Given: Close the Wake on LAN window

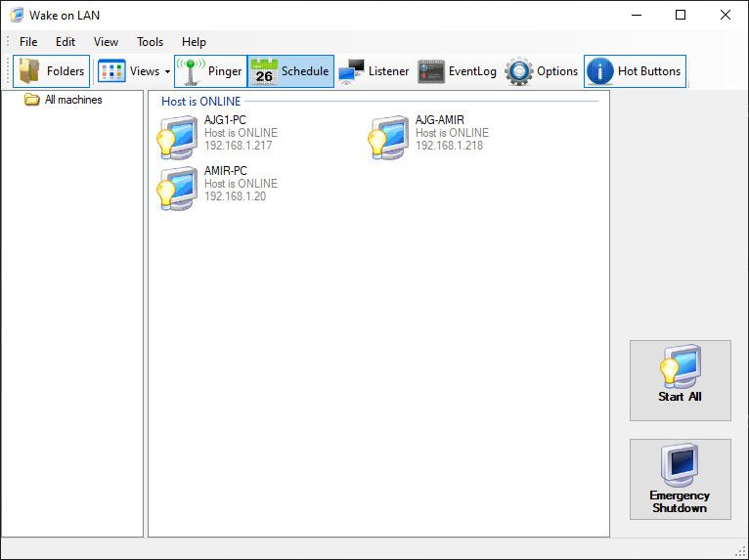Looking at the screenshot, I should (x=726, y=15).
